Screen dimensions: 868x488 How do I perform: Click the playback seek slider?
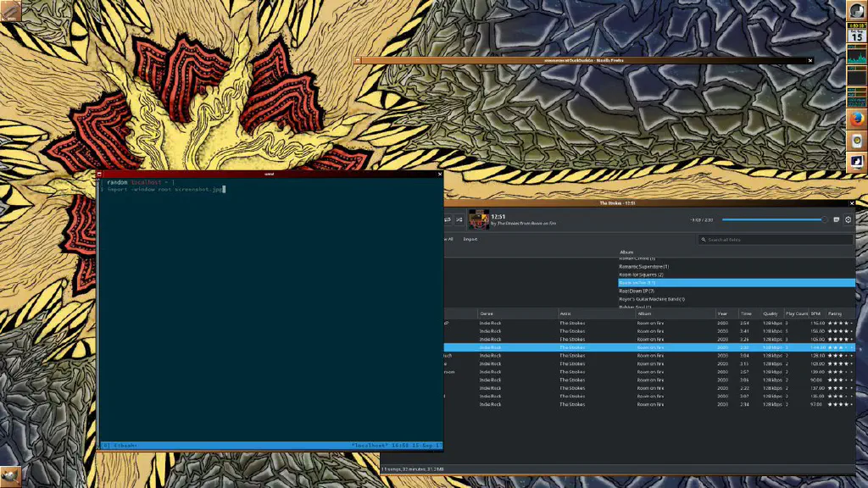(x=773, y=219)
